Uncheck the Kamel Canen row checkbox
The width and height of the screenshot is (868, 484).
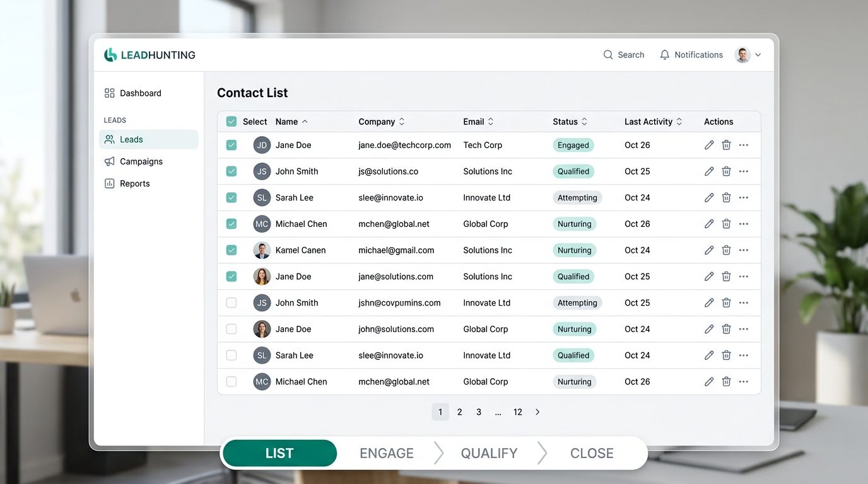232,250
